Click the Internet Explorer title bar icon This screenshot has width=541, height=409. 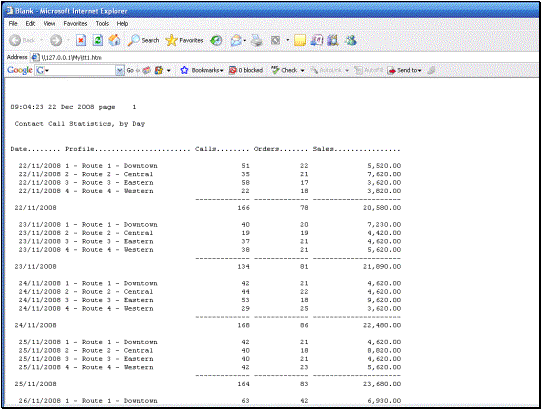[10, 11]
